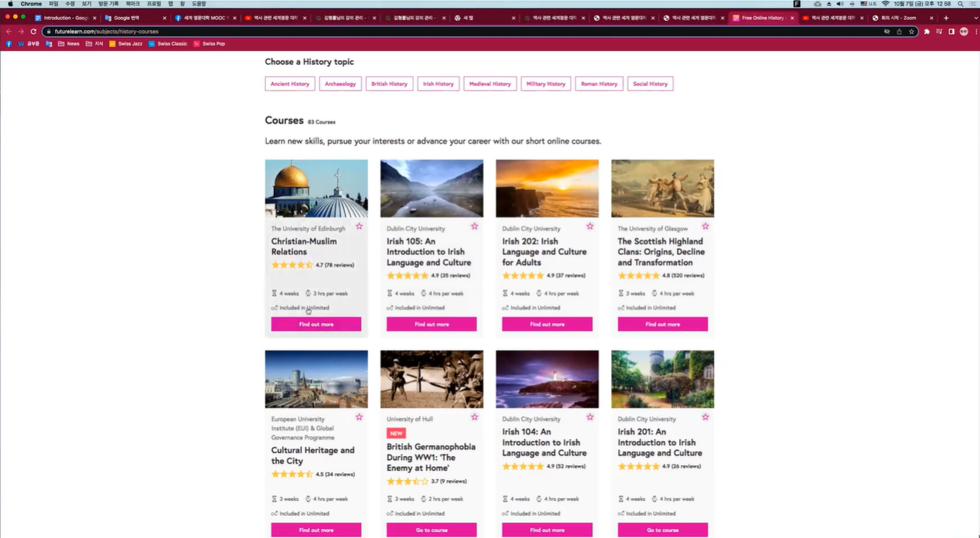The width and height of the screenshot is (980, 538).
Task: Open the Swiss Pop bookmark
Action: coord(210,44)
